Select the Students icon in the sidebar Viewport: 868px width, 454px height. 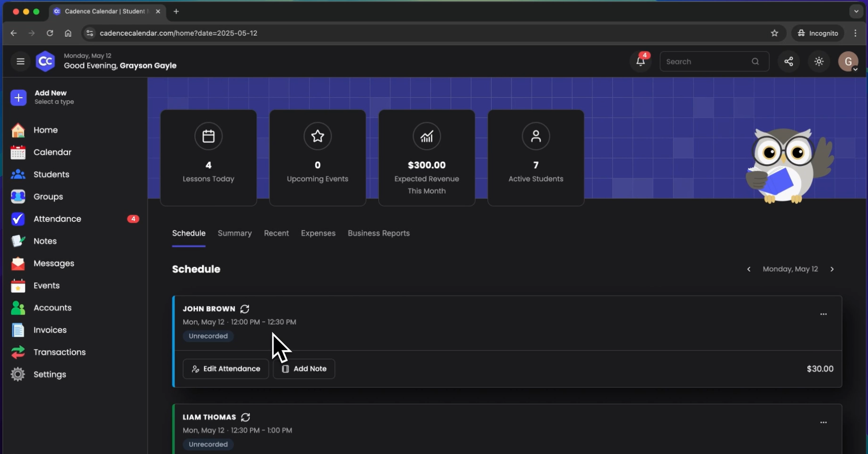[17, 174]
